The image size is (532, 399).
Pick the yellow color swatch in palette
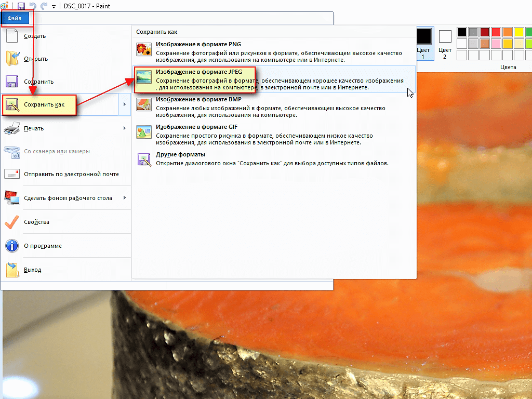click(518, 32)
